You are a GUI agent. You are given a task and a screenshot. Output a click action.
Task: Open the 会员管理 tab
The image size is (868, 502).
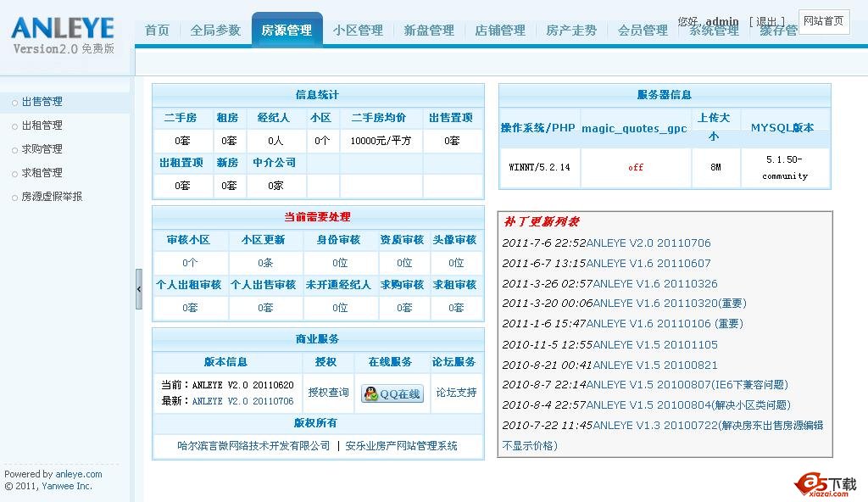coord(643,31)
